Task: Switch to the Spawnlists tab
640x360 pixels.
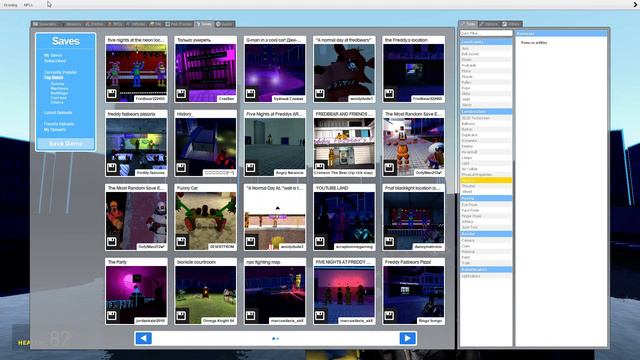Action: tap(45, 24)
